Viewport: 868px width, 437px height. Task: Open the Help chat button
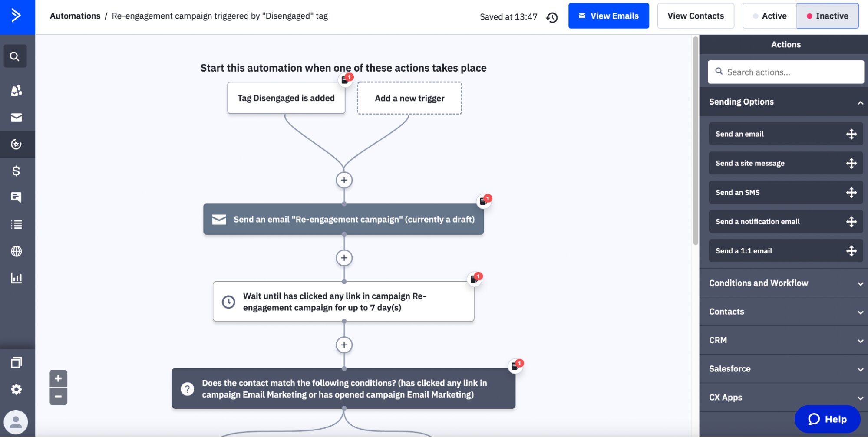827,419
